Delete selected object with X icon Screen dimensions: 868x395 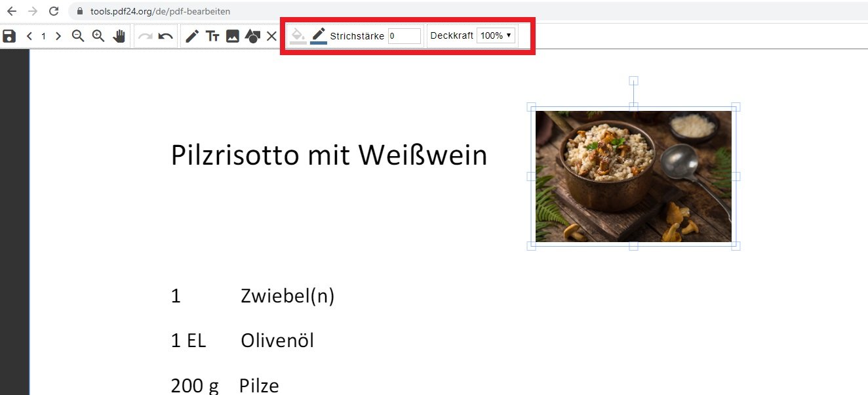[x=271, y=36]
